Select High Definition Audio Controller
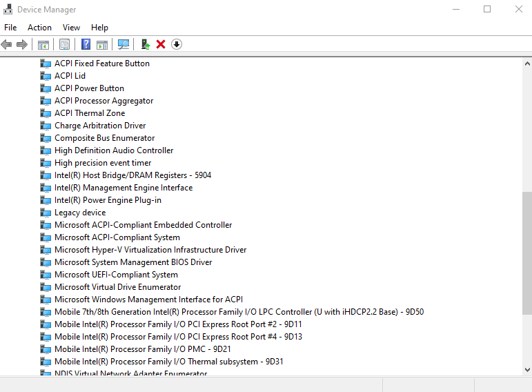 click(114, 150)
